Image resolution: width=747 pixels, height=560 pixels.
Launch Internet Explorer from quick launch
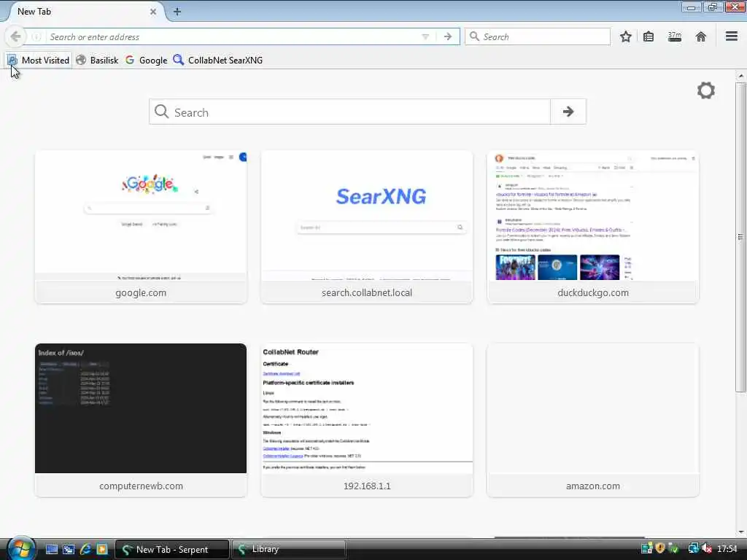point(85,550)
